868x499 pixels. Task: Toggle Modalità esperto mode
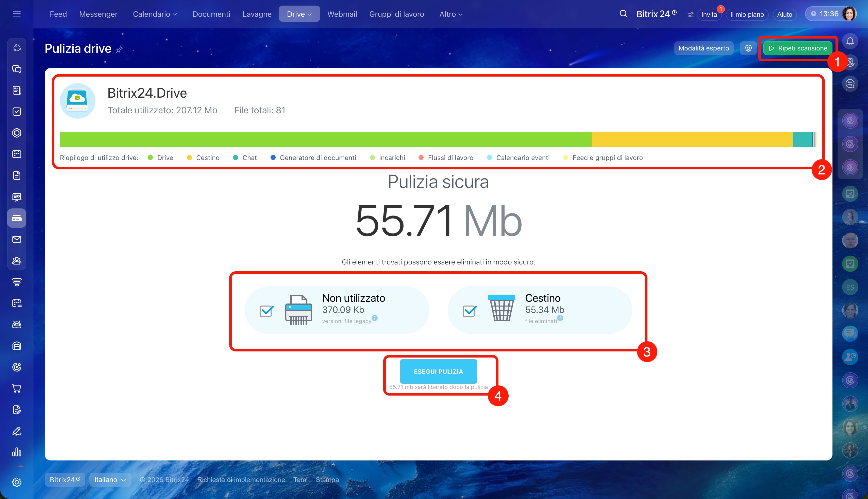click(x=703, y=48)
